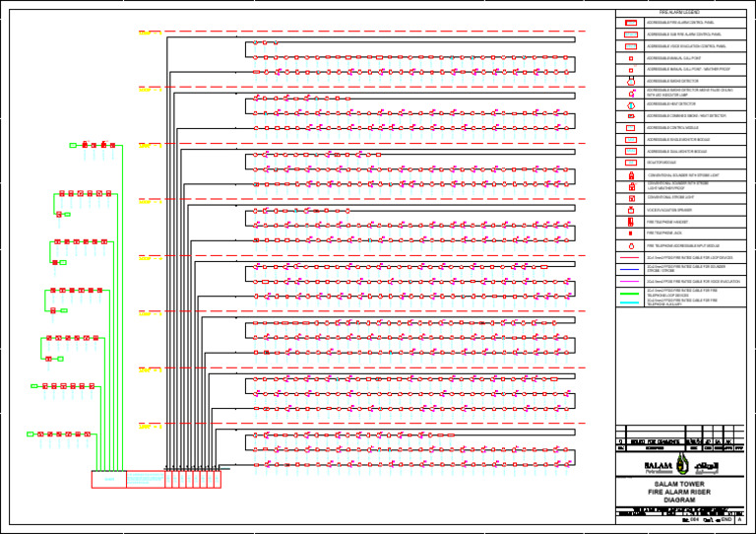Viewport: 756px width, 534px height.
Task: Select the addressable heat detector legend symbol
Action: pyautogui.click(x=631, y=105)
